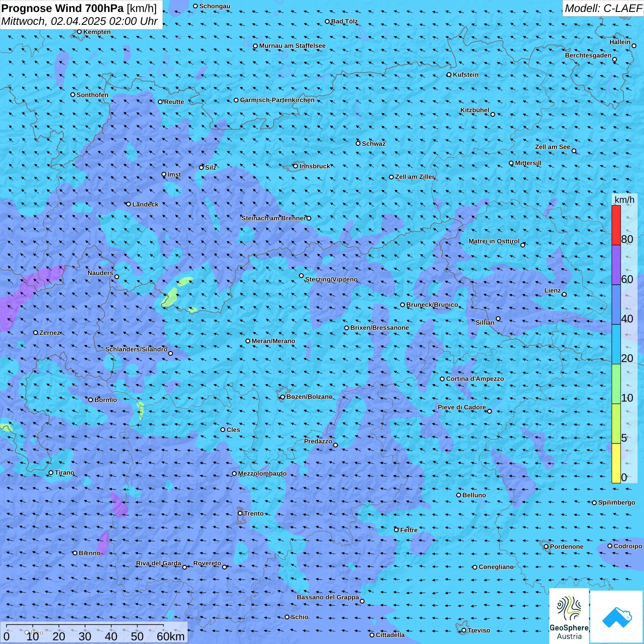This screenshot has width=644, height=644.
Task: Click the 'Mezzolombardo' label
Action: coord(262,473)
